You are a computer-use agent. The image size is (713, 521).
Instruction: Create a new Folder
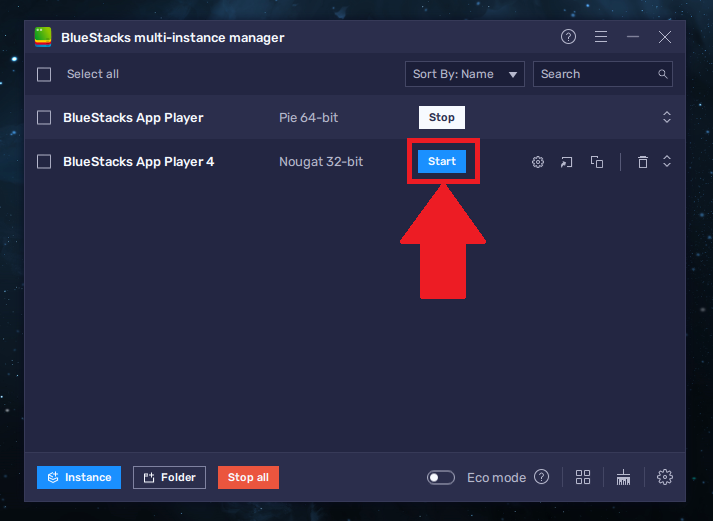point(169,477)
